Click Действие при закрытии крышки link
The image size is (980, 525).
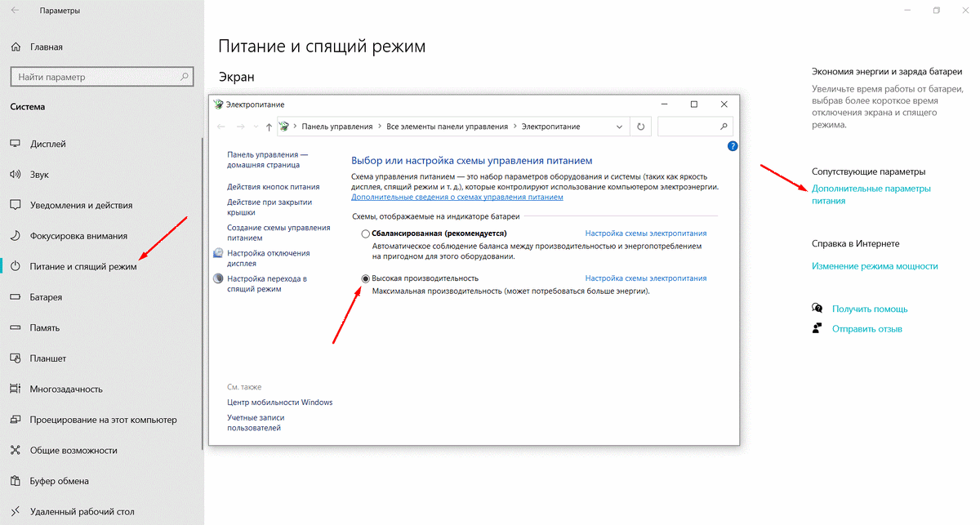269,207
